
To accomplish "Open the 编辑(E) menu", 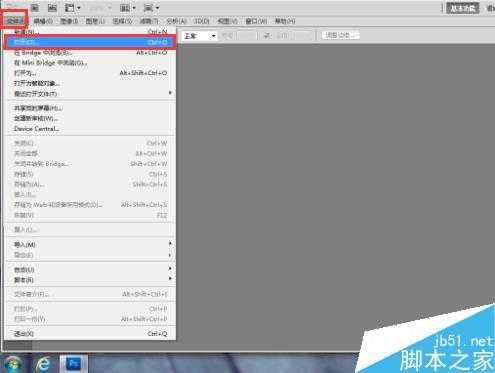I will pyautogui.click(x=43, y=21).
